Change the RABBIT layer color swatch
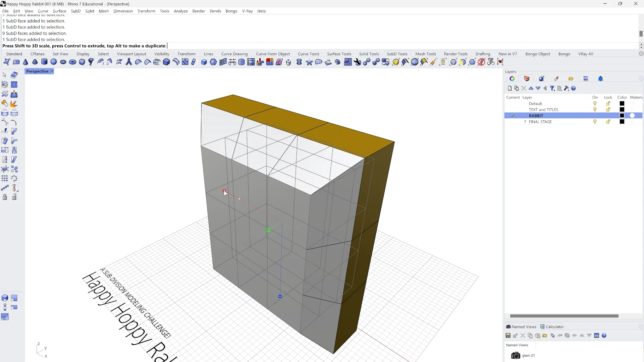Viewport: 644px width, 362px height. 622,116
